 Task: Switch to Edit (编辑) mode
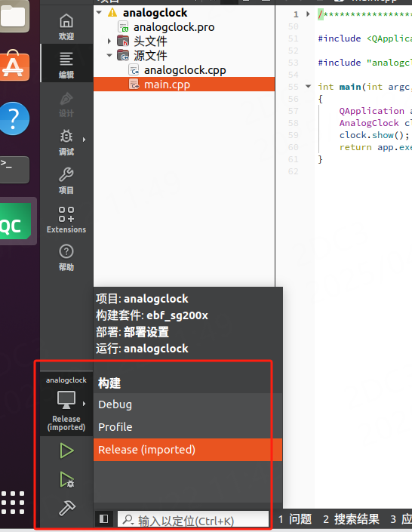pyautogui.click(x=66, y=65)
